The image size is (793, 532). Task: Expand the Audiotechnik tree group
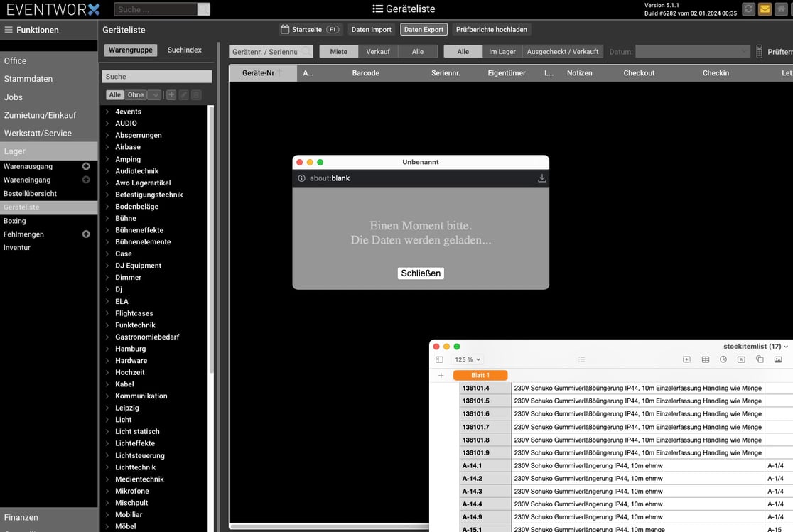click(107, 171)
